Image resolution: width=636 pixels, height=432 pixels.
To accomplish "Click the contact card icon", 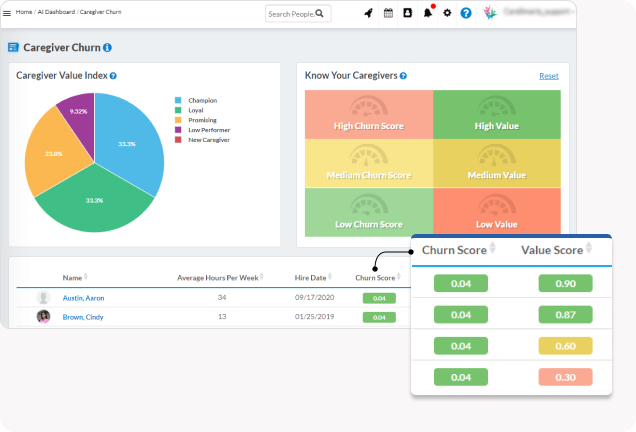I will 408,14.
